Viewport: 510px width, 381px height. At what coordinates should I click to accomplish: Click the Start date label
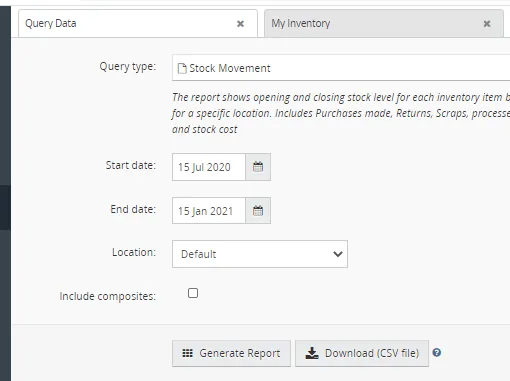(131, 165)
